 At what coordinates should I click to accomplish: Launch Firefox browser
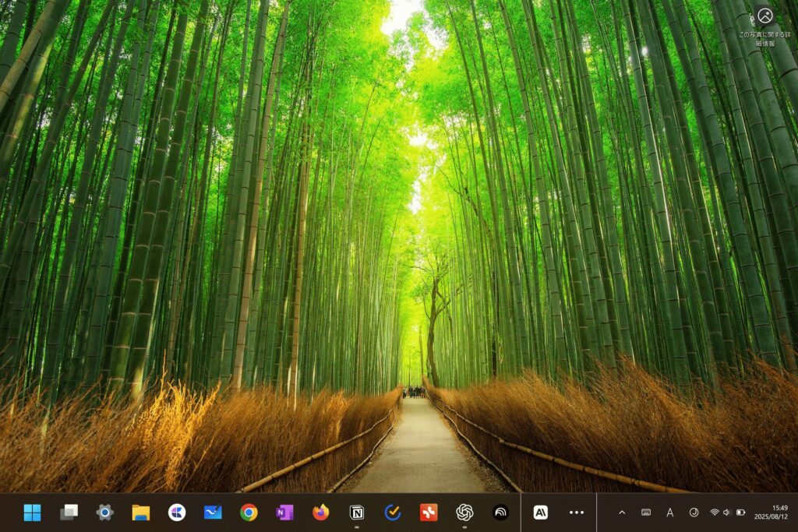(x=320, y=512)
